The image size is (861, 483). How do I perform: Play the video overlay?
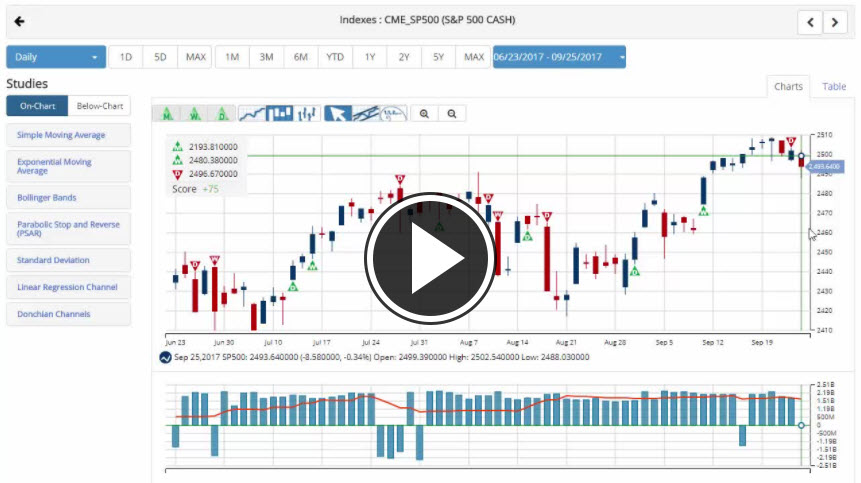(x=429, y=258)
